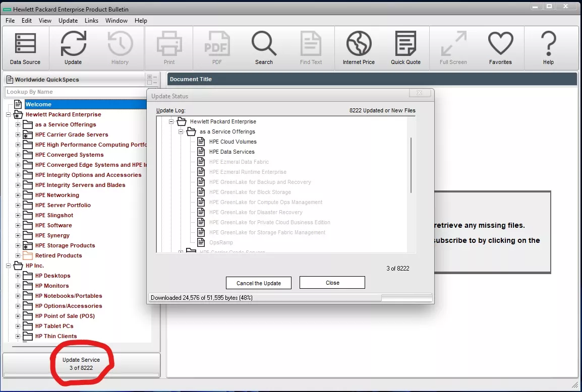The height and width of the screenshot is (392, 582).
Task: Collapse as a Service Offerings in Update Log
Action: 181,132
